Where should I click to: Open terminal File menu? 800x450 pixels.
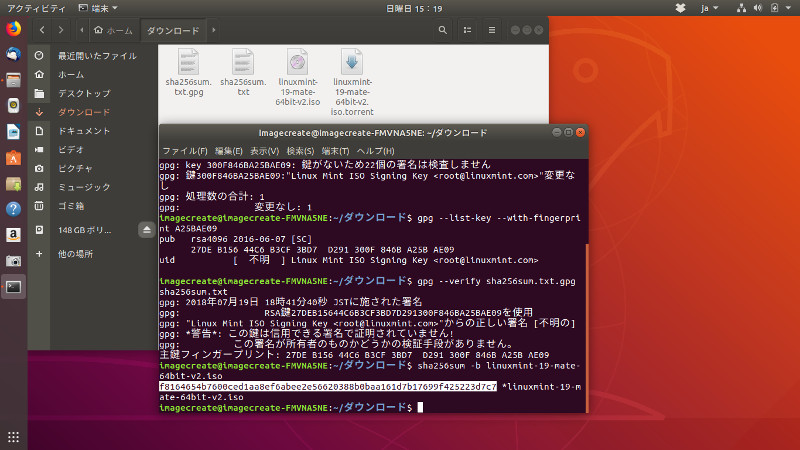pyautogui.click(x=185, y=151)
